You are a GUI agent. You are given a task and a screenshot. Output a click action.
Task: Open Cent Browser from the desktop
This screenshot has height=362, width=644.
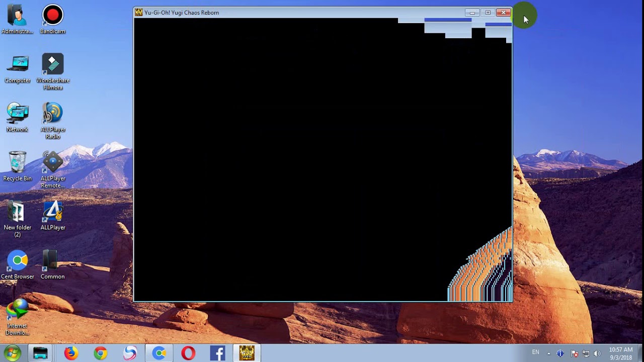tap(17, 265)
